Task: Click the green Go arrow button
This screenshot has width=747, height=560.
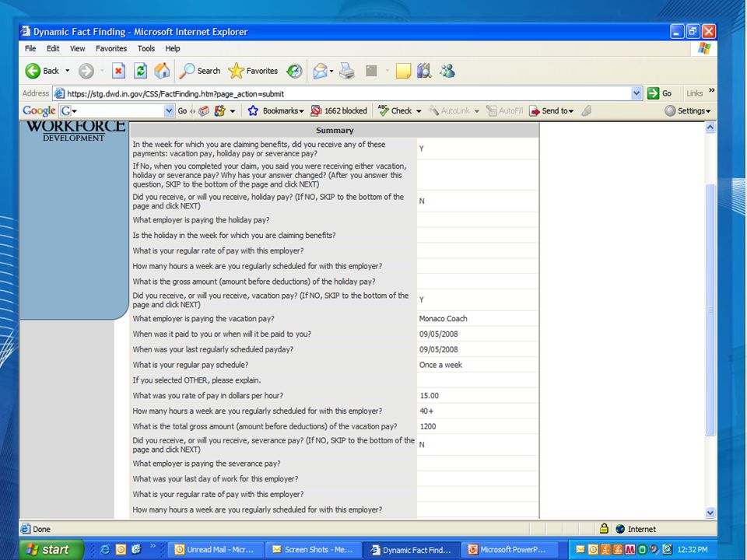Action: pos(653,93)
